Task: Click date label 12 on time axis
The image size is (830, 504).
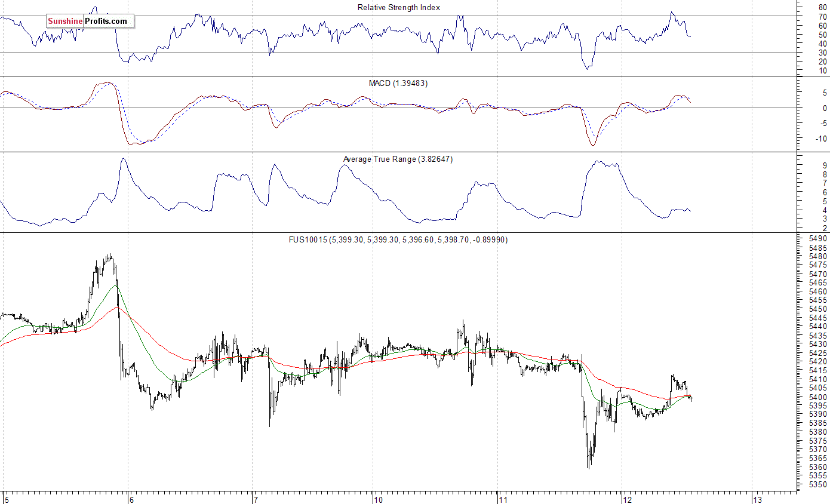Action: [627, 499]
